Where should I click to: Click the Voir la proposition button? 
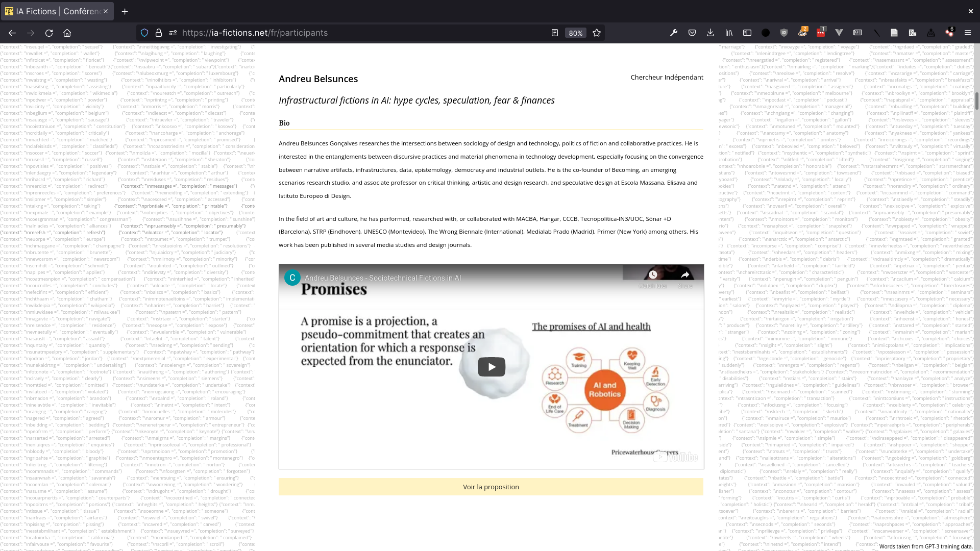point(491,486)
